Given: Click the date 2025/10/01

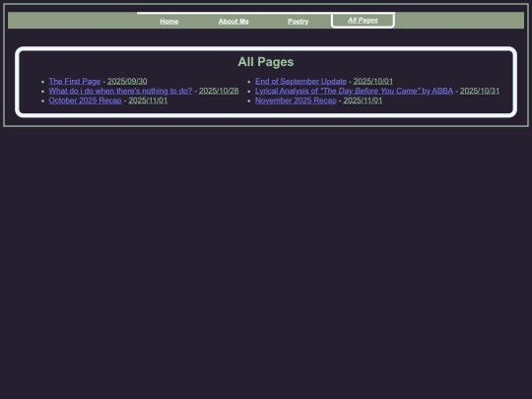Looking at the screenshot, I should [373, 82].
